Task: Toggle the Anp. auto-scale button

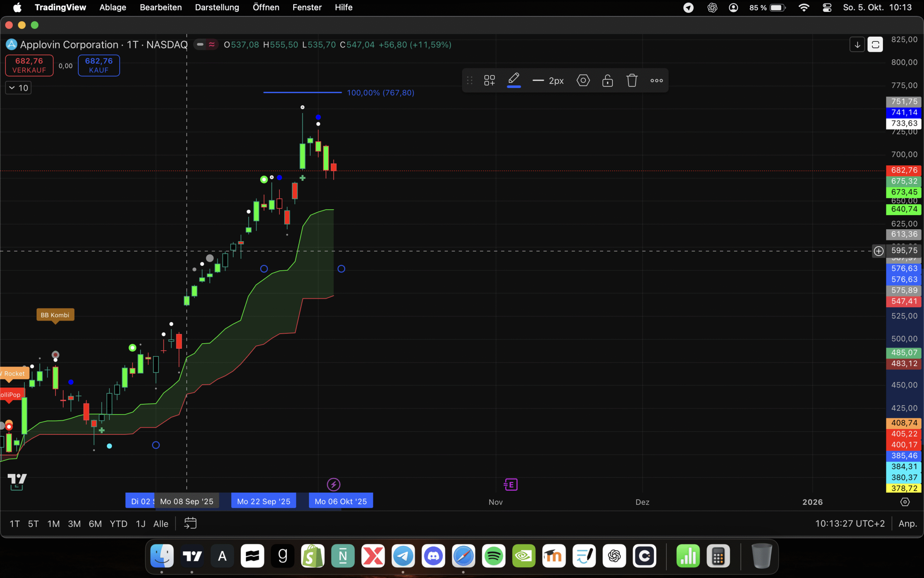Action: [908, 524]
